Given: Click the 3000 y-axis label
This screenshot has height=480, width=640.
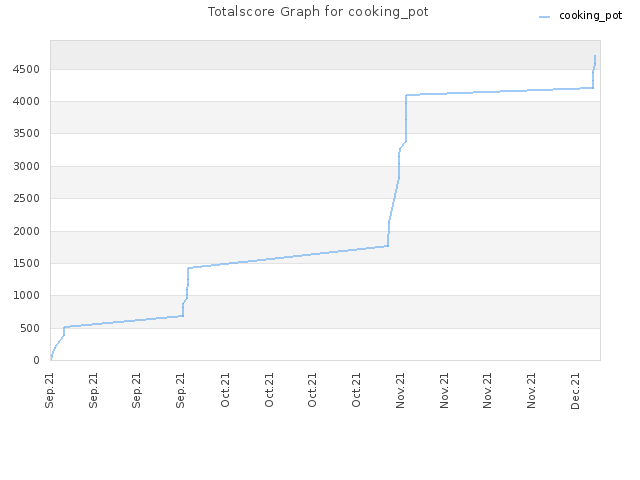Looking at the screenshot, I should tap(26, 166).
